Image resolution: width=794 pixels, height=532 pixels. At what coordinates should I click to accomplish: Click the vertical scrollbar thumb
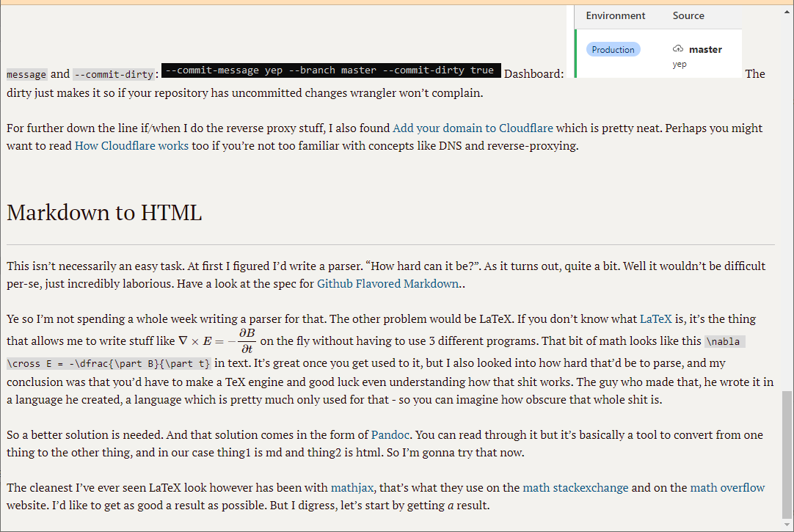pos(787,455)
